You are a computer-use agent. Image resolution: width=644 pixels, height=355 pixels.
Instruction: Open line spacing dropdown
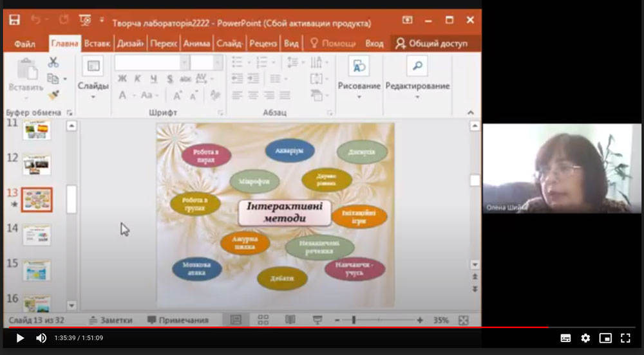pos(296,62)
